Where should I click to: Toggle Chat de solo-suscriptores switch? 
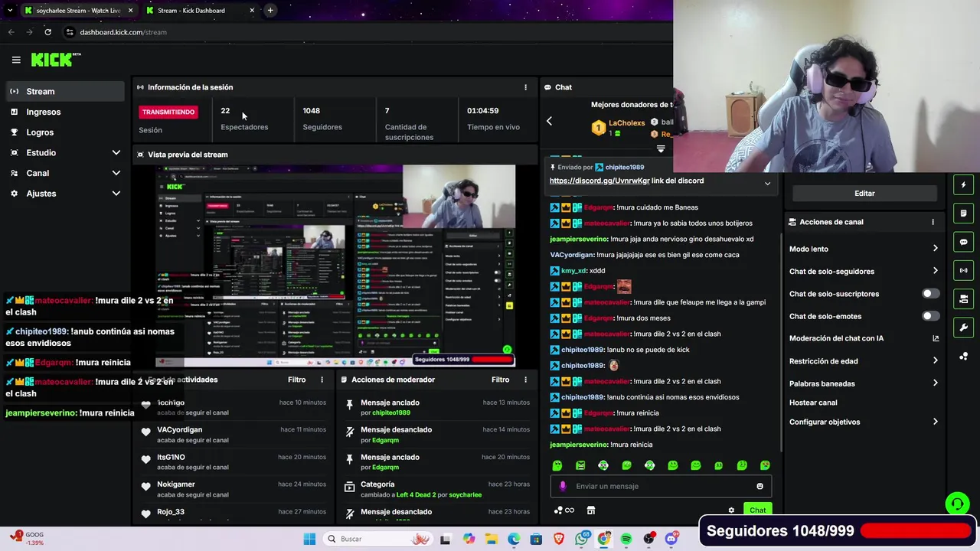coord(930,294)
